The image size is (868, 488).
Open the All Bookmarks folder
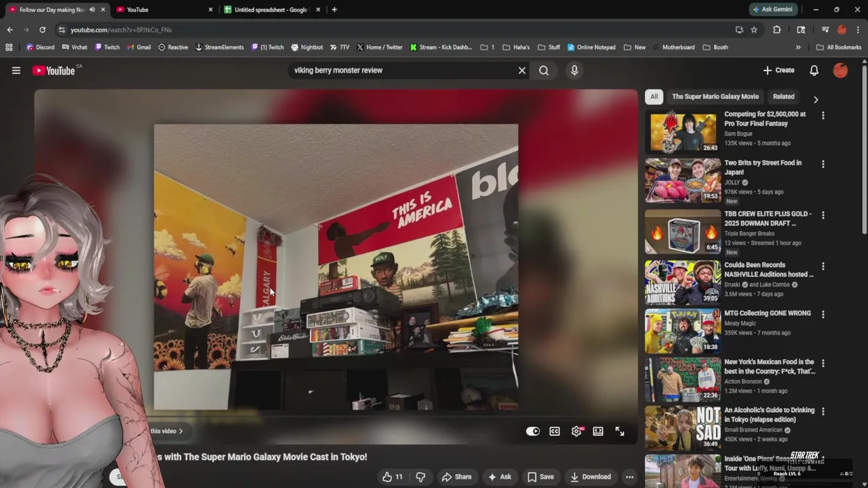pyautogui.click(x=839, y=47)
